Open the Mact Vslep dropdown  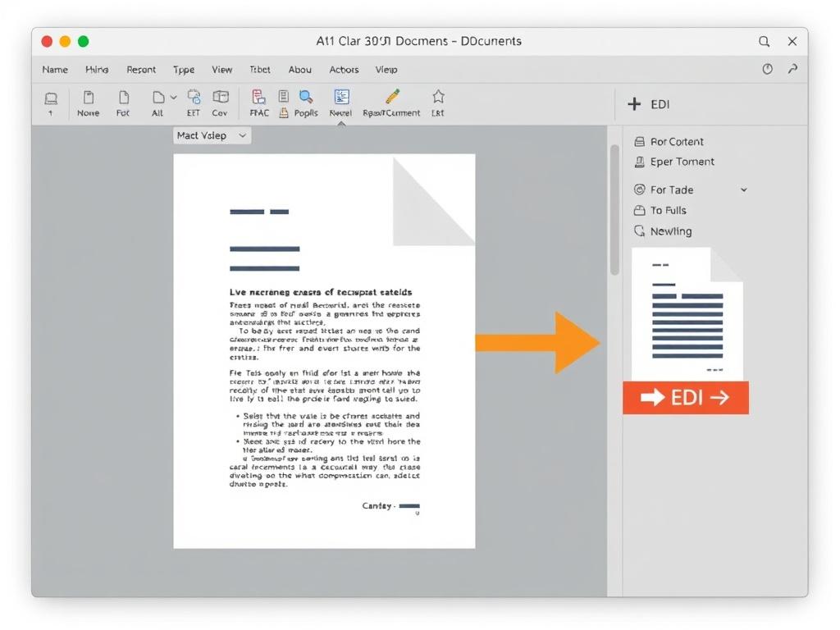(x=212, y=135)
